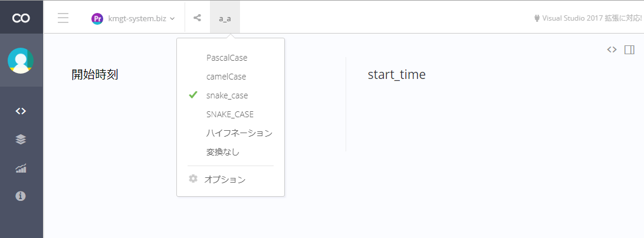
Task: Collapse the a_a case format dropdown
Action: click(x=225, y=18)
